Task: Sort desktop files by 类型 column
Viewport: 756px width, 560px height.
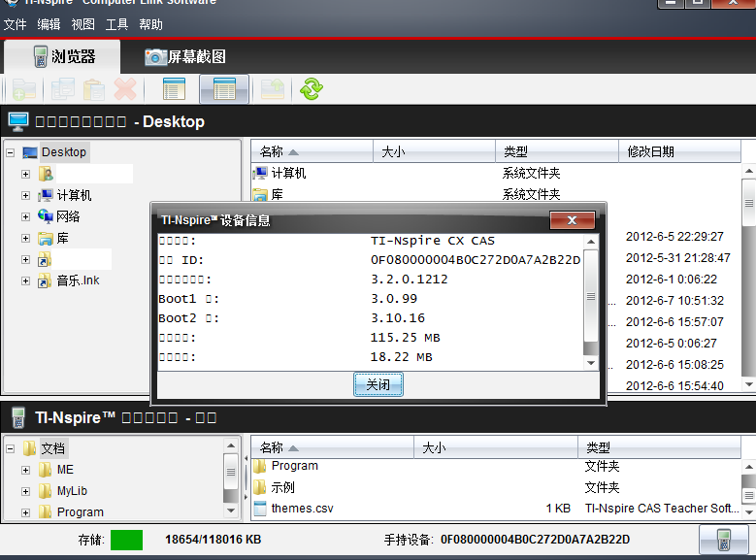Action: tap(557, 151)
